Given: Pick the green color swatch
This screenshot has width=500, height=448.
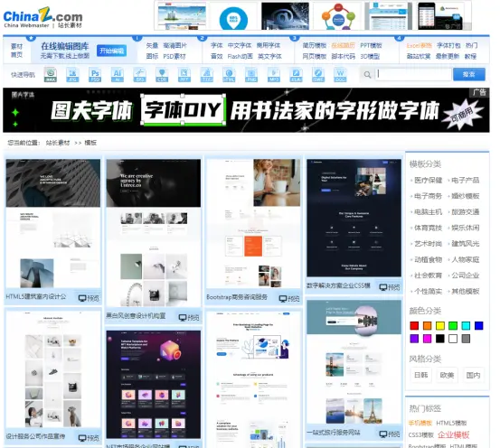Looking at the screenshot, I should click(x=453, y=325).
